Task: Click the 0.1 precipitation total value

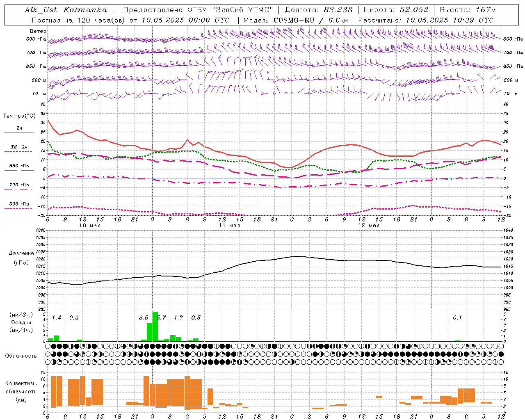Action: [457, 317]
